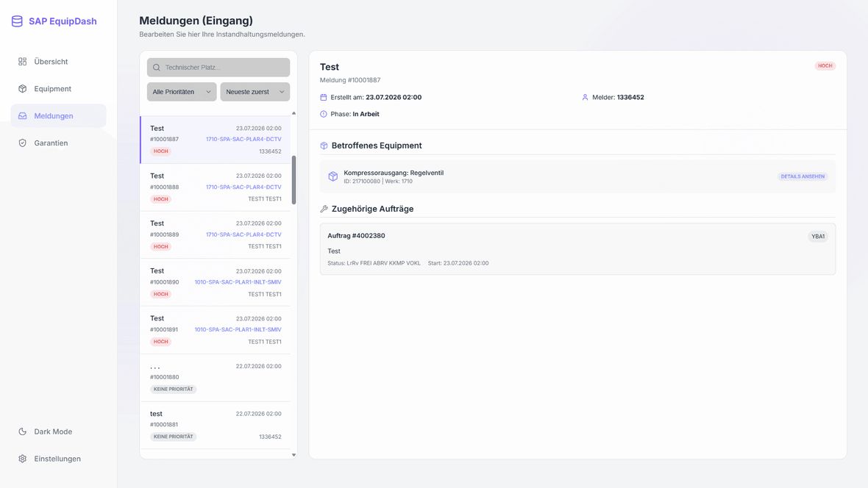The width and height of the screenshot is (868, 488).
Task: Click the clock icon beside Phase
Action: coord(323,114)
